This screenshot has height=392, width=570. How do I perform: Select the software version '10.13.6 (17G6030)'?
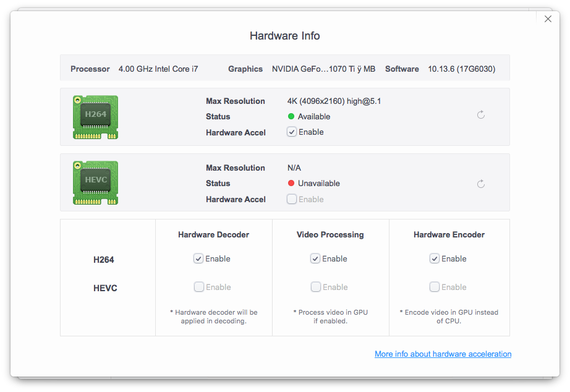pyautogui.click(x=462, y=69)
